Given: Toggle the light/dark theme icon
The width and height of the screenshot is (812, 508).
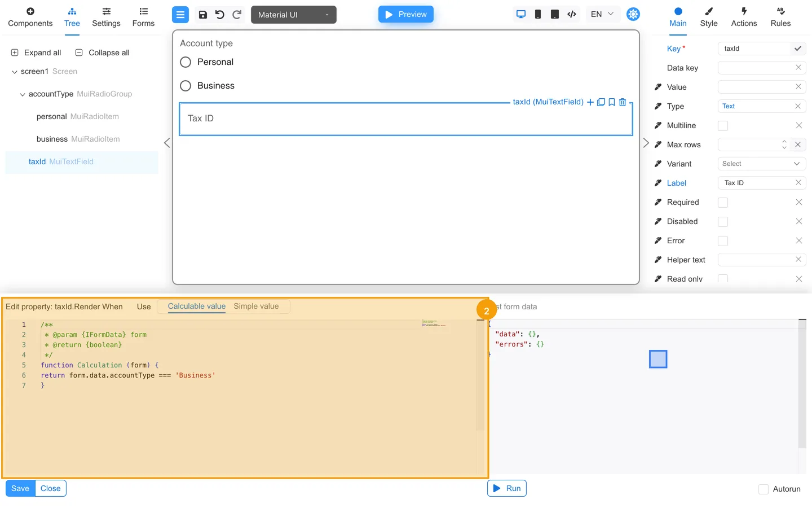Looking at the screenshot, I should tap(633, 14).
